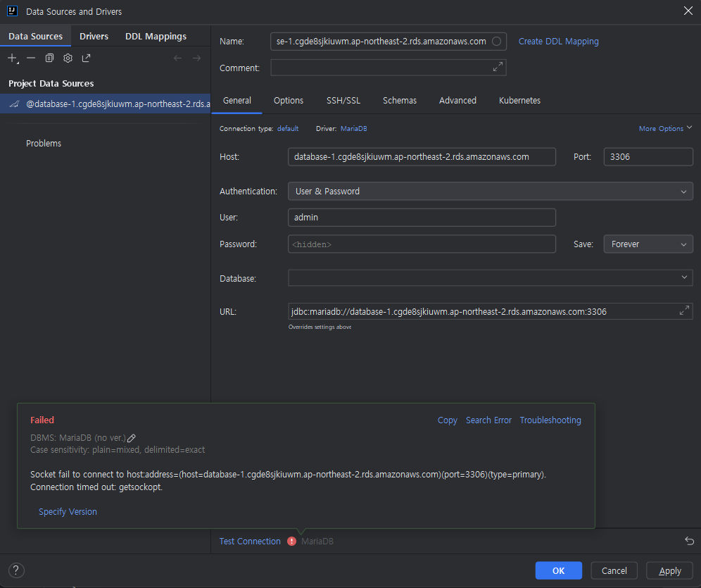Image resolution: width=701 pixels, height=588 pixels.
Task: Expand More Options menu
Action: 665,128
